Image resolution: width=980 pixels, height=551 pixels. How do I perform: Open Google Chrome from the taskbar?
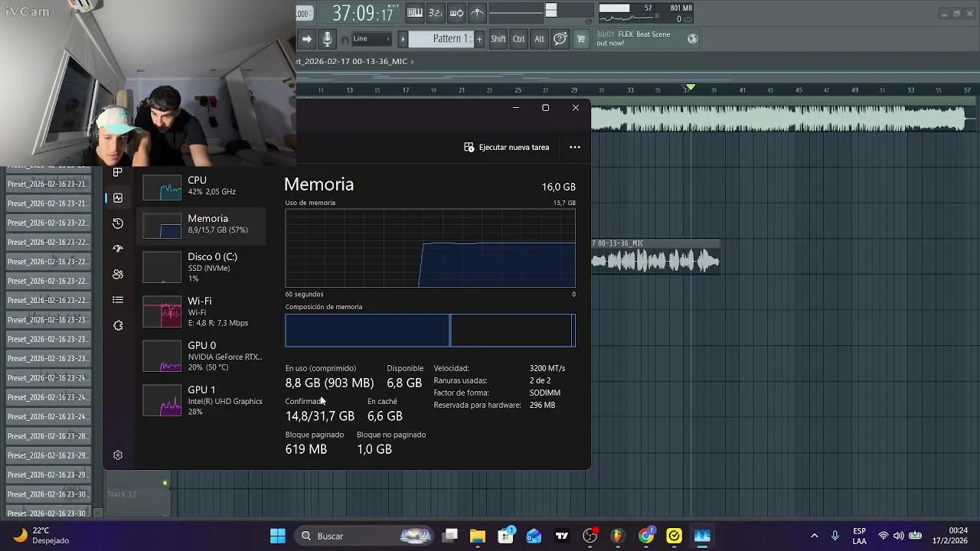tap(646, 536)
